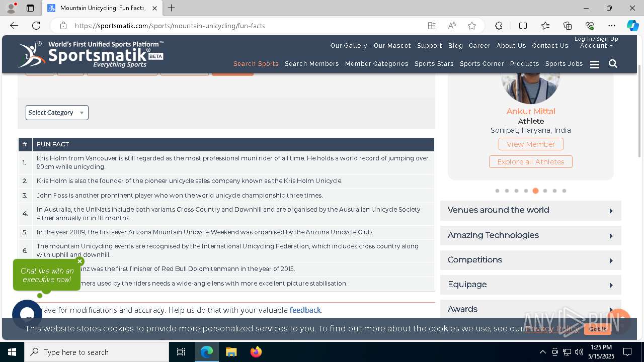
Task: Open Collections panel
Action: point(568,26)
